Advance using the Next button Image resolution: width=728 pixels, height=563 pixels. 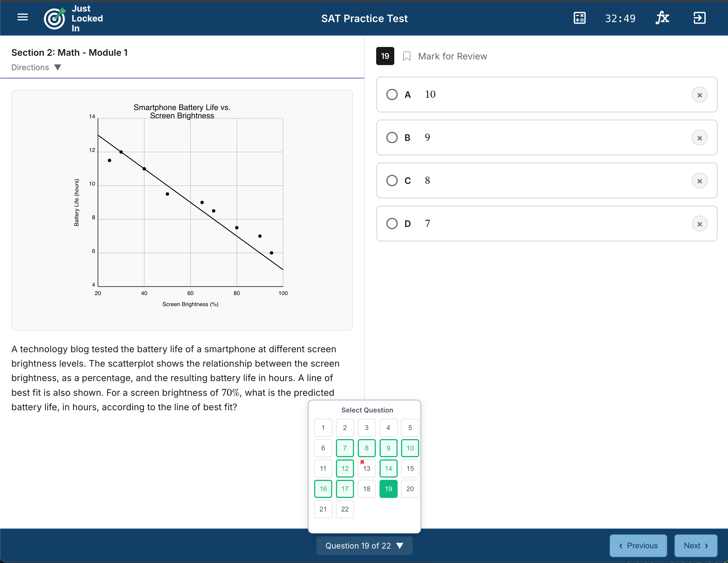[x=695, y=545]
